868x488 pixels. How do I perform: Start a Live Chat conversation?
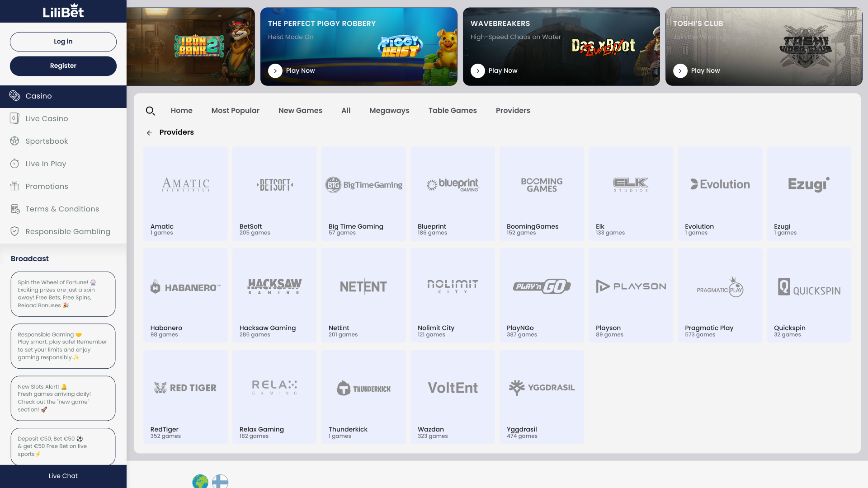pos(63,476)
